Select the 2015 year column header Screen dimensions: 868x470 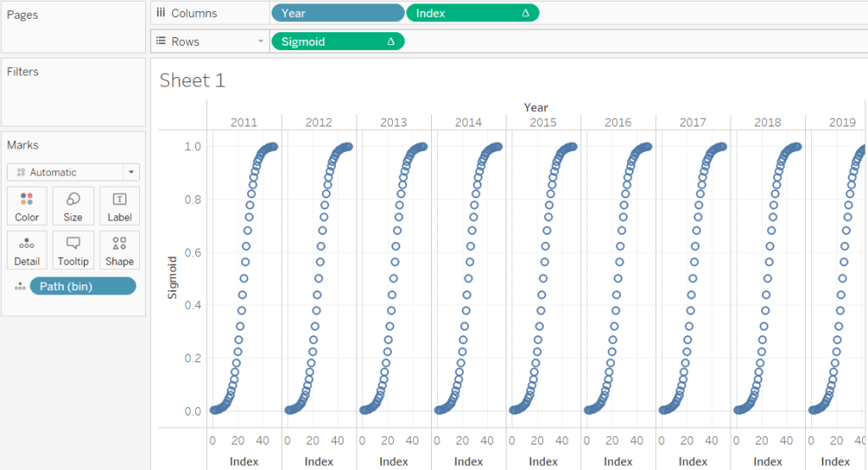pos(543,122)
